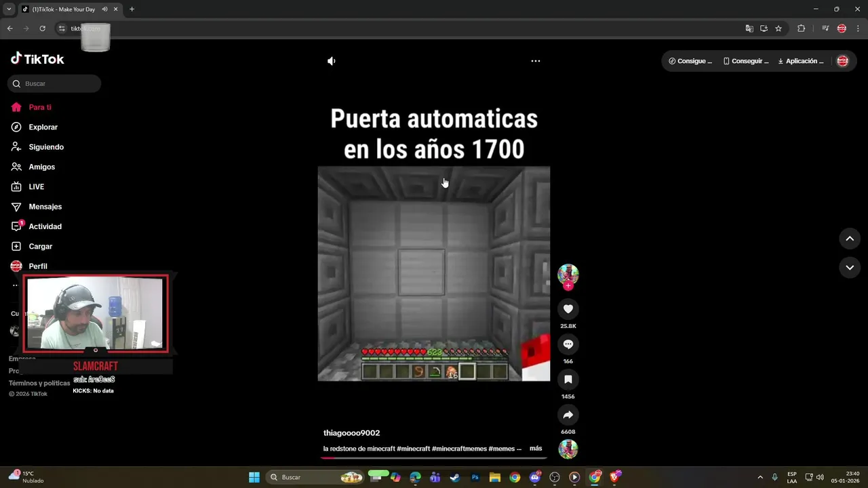Open comments on the video (166)

pos(568,344)
